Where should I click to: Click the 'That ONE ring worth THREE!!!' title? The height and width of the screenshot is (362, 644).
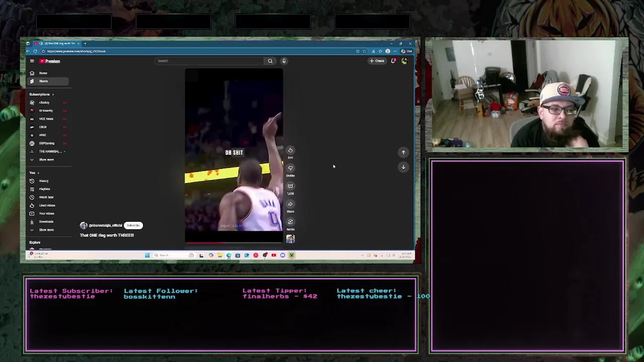pyautogui.click(x=107, y=235)
